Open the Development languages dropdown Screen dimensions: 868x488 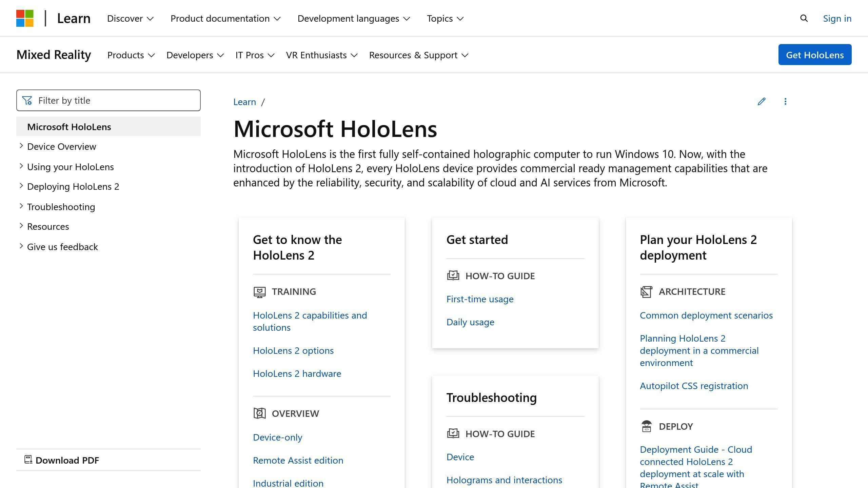click(x=354, y=18)
